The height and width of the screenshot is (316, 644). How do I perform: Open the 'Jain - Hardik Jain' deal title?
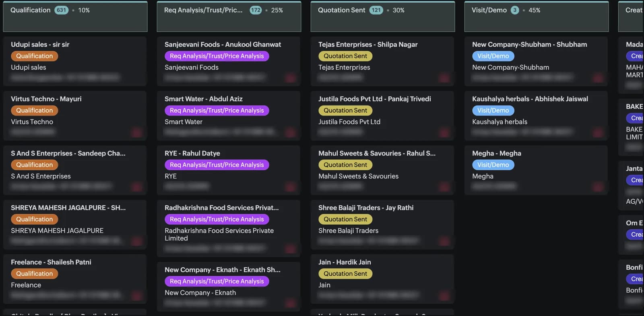[x=345, y=262]
